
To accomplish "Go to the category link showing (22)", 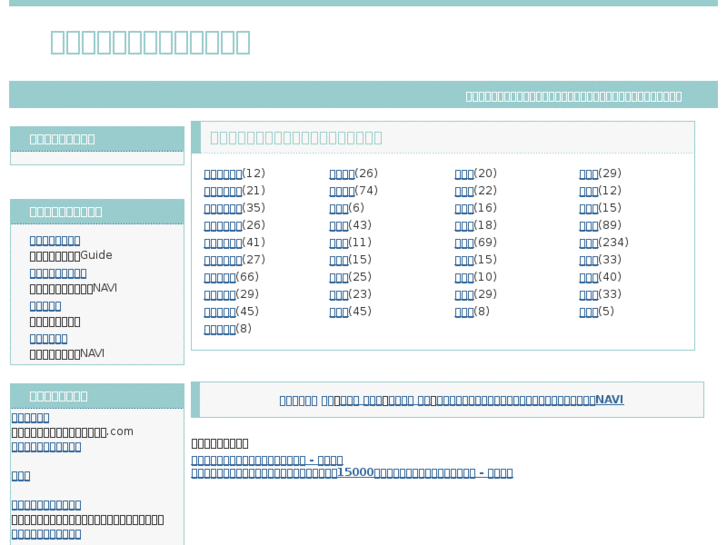I will (464, 191).
